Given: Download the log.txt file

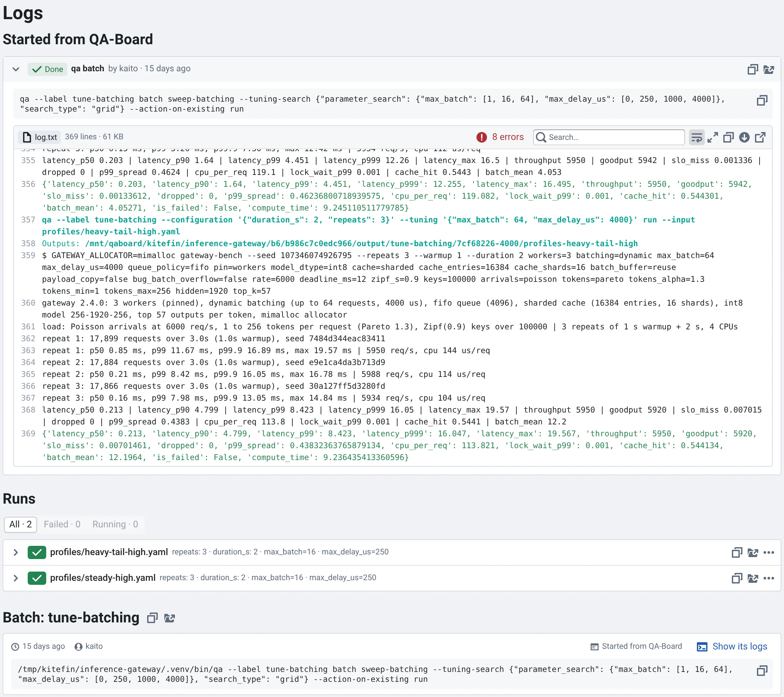Looking at the screenshot, I should coord(744,137).
